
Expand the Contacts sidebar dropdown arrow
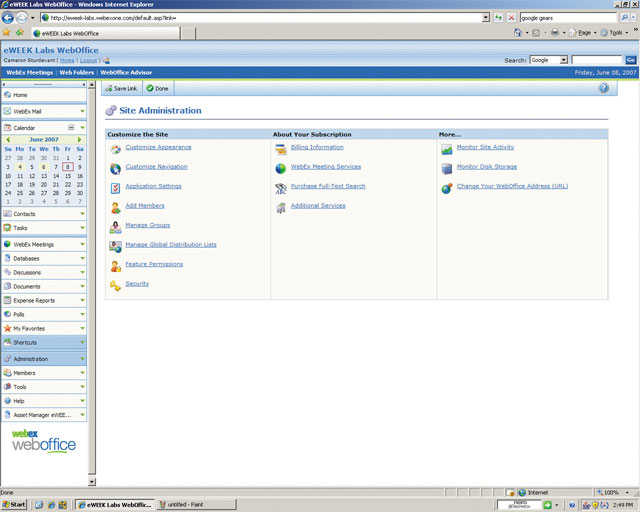82,214
